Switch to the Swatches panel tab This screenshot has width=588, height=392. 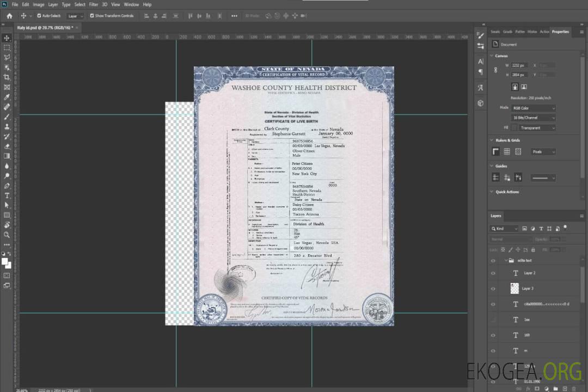pyautogui.click(x=495, y=32)
